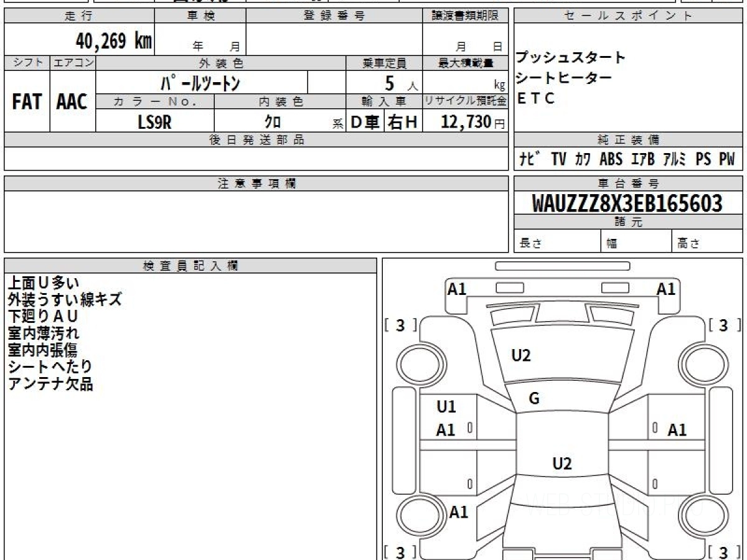Select the 12,730円 recycle deposit value
The height and width of the screenshot is (560, 747).
(x=473, y=122)
